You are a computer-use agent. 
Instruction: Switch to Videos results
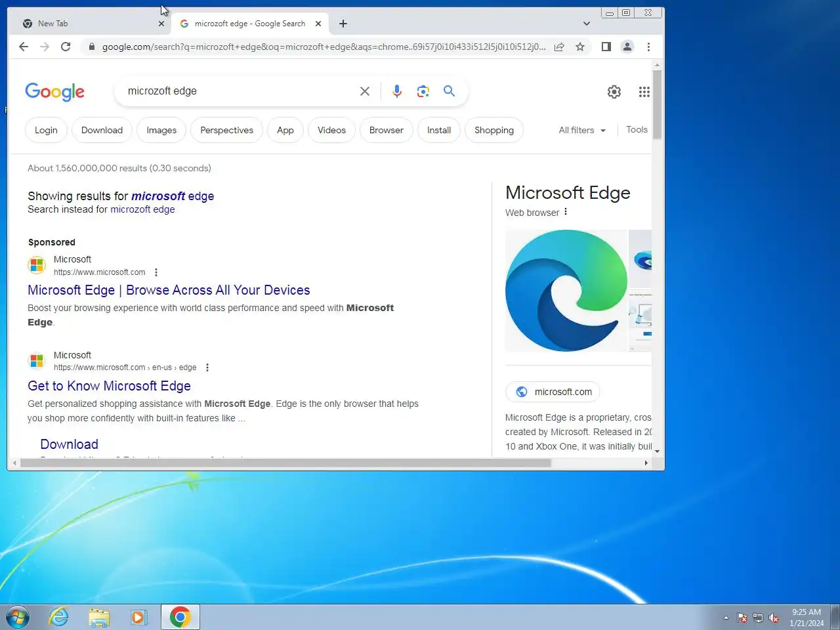(331, 130)
